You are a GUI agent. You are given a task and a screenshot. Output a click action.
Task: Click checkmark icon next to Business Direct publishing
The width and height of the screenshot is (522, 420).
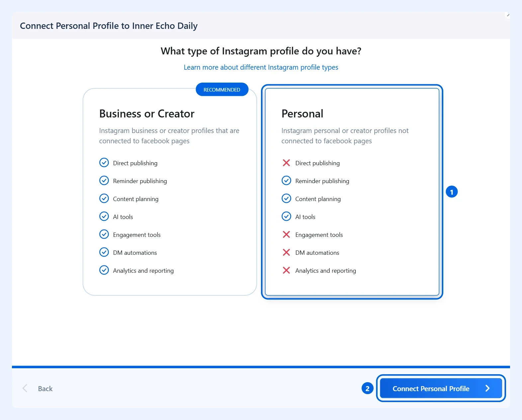104,163
